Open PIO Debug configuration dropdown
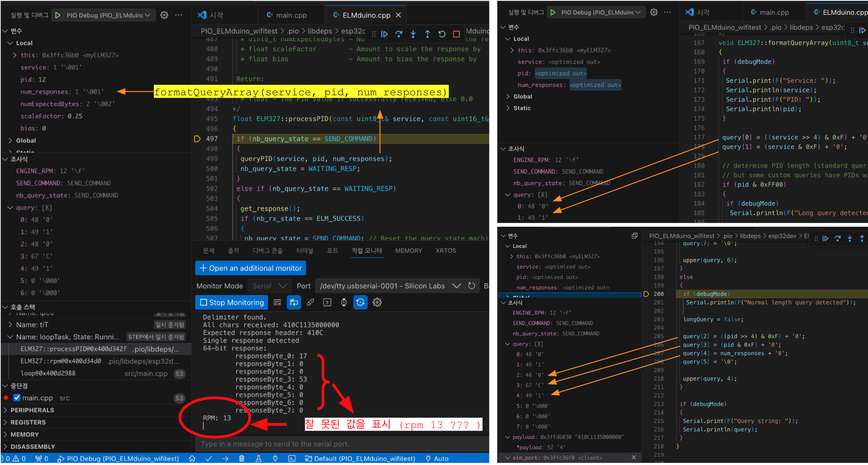Screen dimensions: 868x465 click(x=108, y=15)
